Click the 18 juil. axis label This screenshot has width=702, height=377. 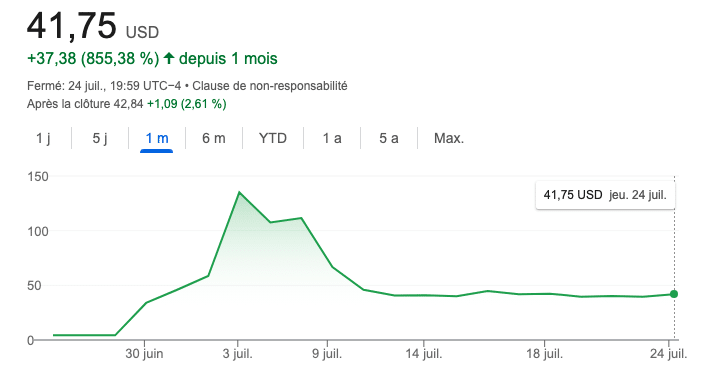pos(544,354)
